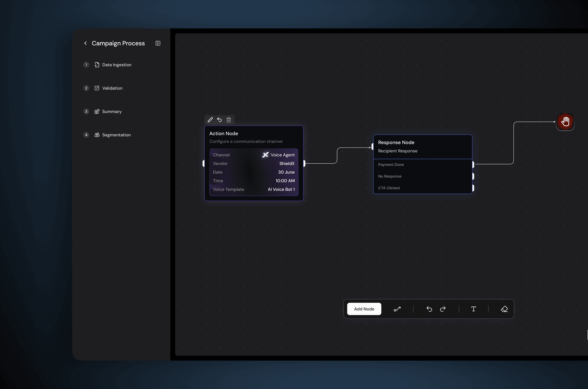The height and width of the screenshot is (389, 588).
Task: Click the redo arrow in bottom toolbar
Action: click(443, 309)
